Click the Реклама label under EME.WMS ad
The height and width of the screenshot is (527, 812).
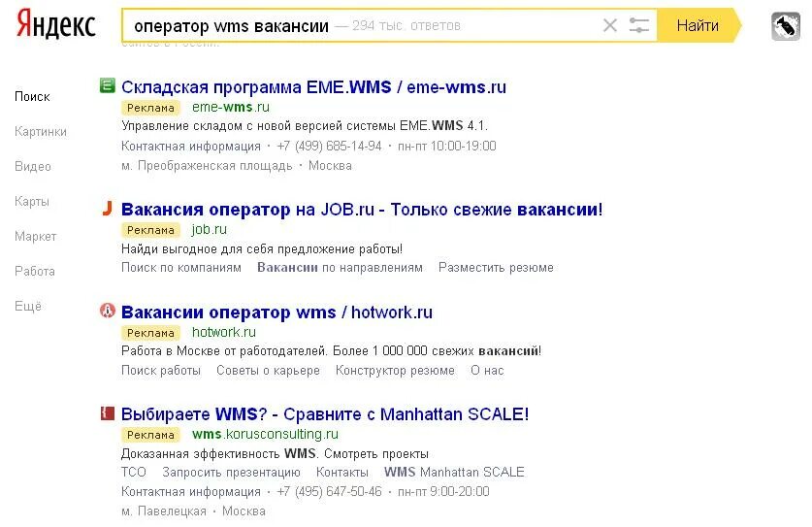[150, 108]
